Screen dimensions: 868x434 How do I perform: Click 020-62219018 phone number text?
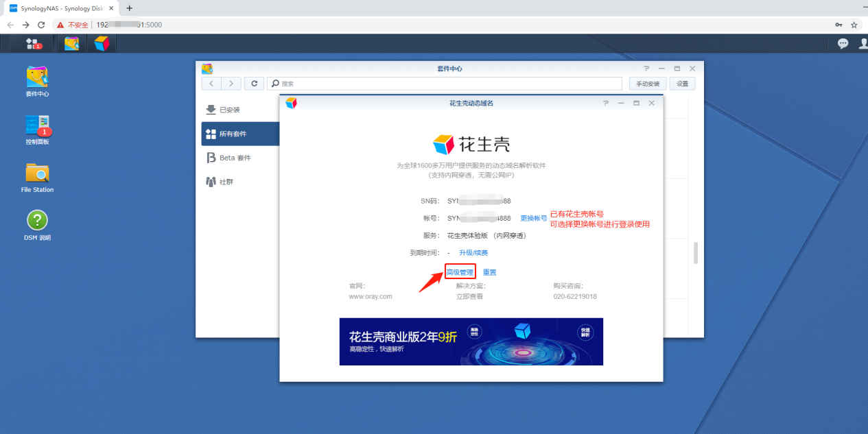click(575, 296)
